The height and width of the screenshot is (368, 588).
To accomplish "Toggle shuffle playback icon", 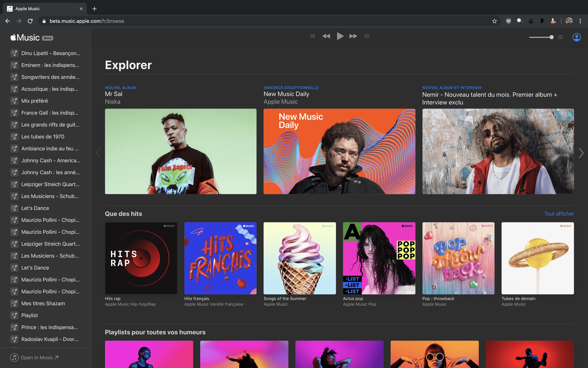I will [313, 36].
